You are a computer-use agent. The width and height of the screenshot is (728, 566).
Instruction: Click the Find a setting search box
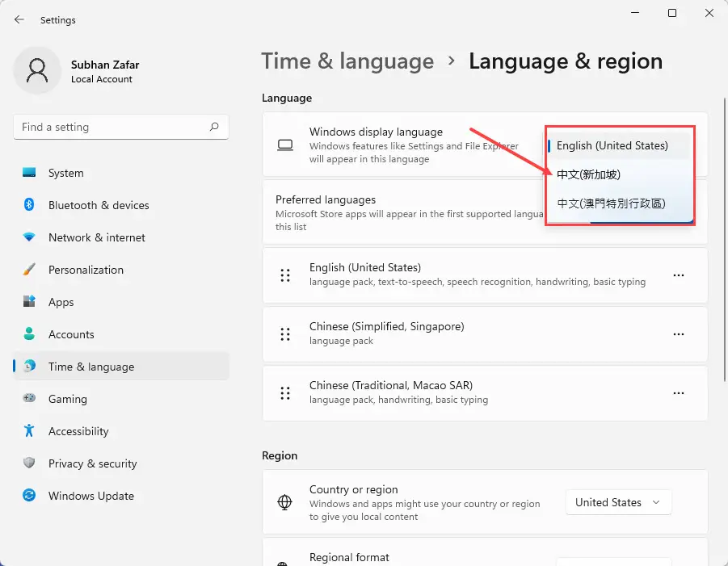(x=121, y=127)
